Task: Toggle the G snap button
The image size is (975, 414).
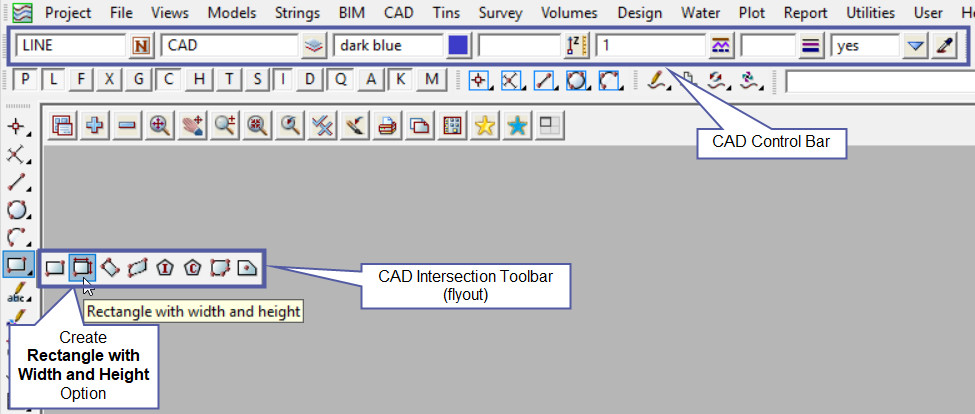Action: click(138, 80)
